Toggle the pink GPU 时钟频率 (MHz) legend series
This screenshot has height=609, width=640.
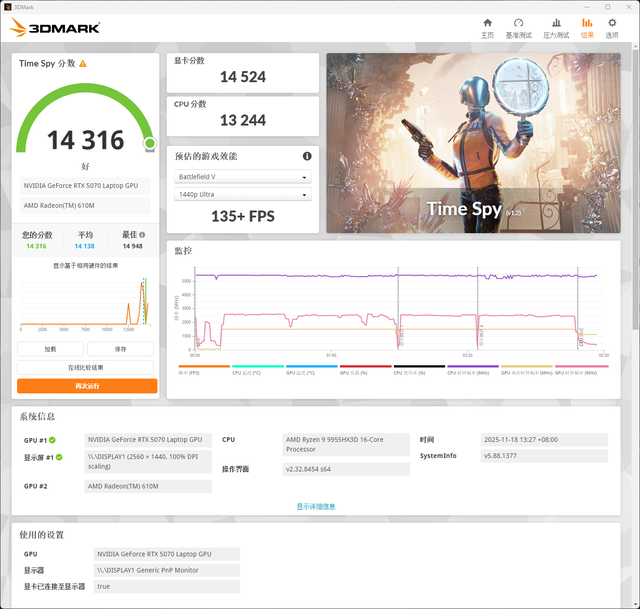point(581,370)
